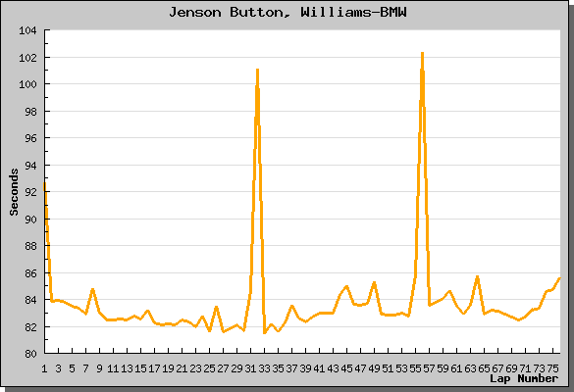Click the y-axis value 82
574x392 pixels.
pos(30,327)
